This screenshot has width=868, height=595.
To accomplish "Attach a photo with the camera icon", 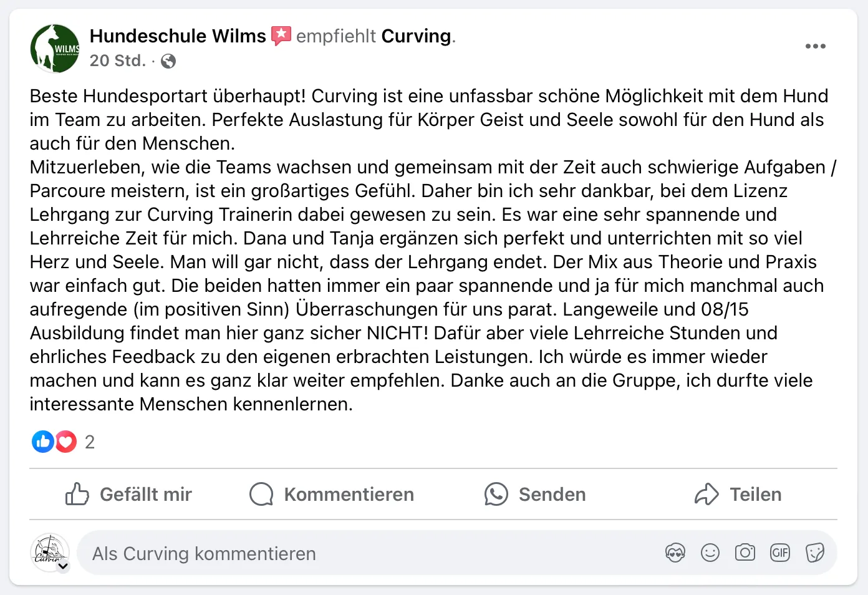I will tap(745, 553).
